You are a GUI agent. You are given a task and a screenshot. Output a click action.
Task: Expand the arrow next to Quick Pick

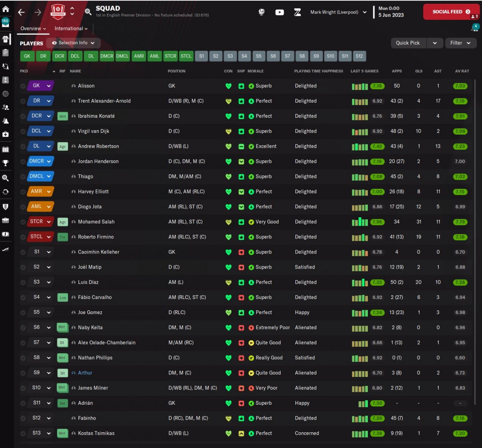pyautogui.click(x=435, y=43)
